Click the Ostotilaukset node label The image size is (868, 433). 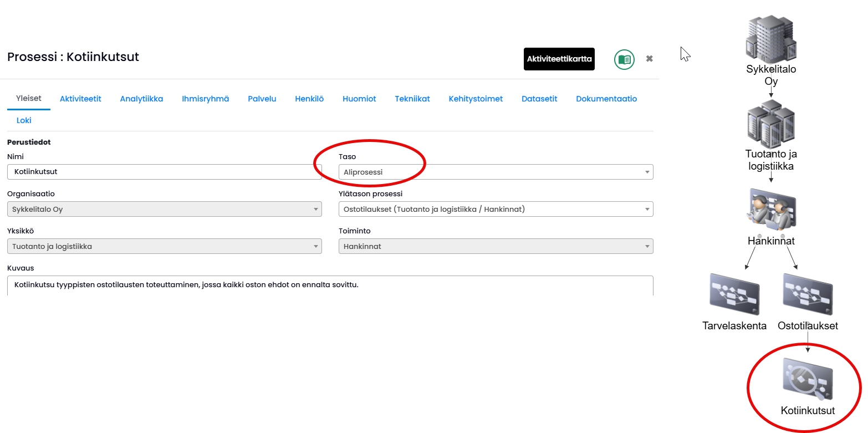click(808, 325)
